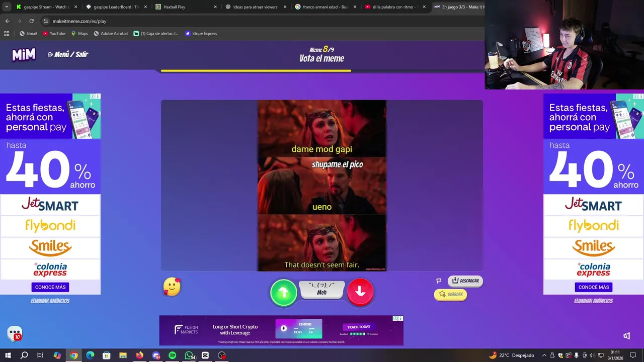Screen dimensions: 644x362
Task: Reload the page
Action: (31, 21)
